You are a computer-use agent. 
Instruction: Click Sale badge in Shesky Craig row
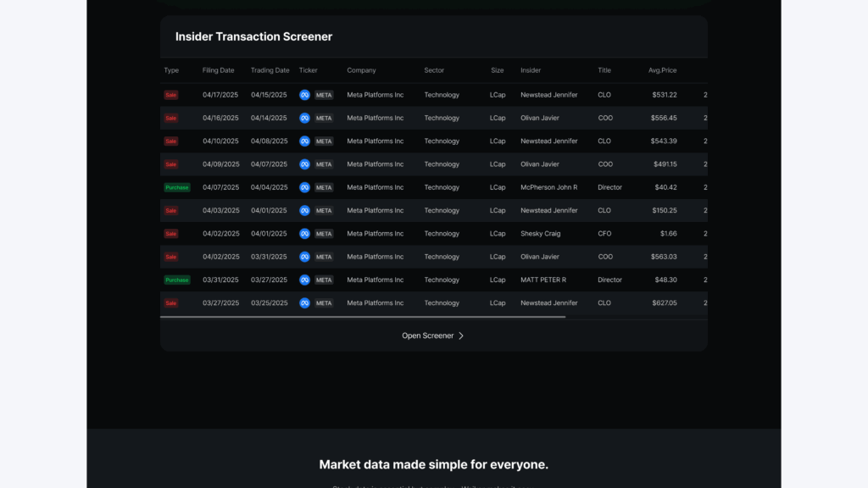(x=171, y=234)
